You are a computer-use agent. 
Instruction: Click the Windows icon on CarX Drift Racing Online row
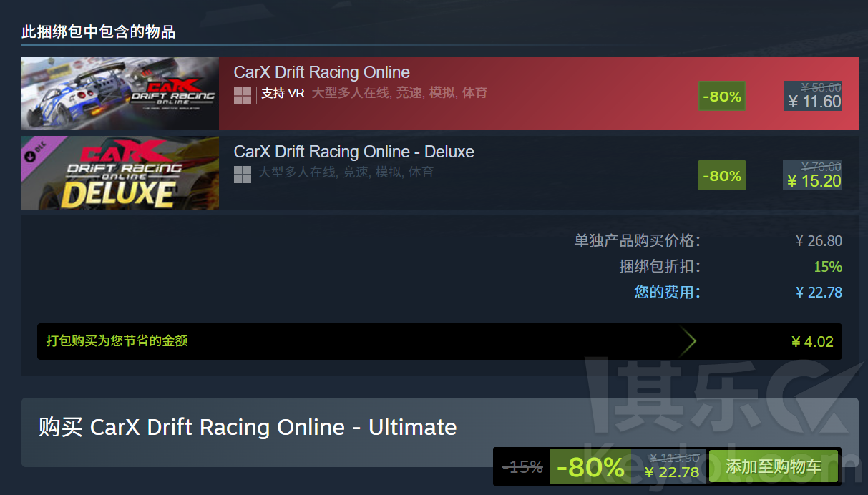click(243, 95)
